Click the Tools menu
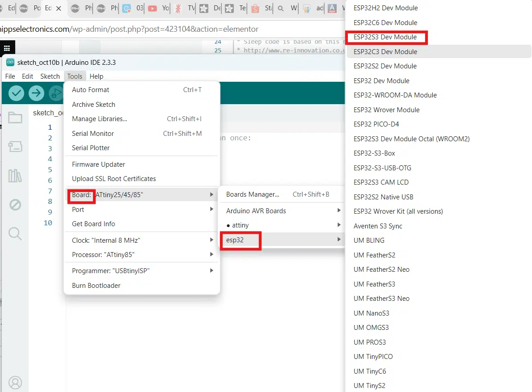Image resolution: width=532 pixels, height=392 pixels. point(75,76)
